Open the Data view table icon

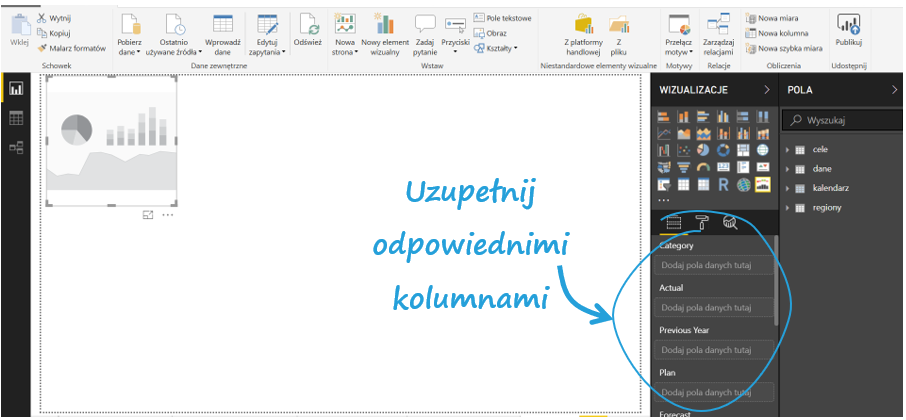(x=16, y=118)
